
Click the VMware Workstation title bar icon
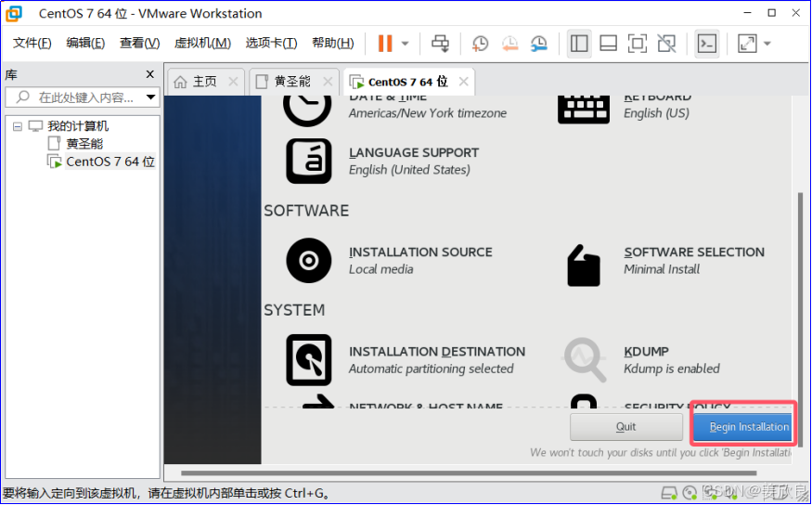[14, 14]
